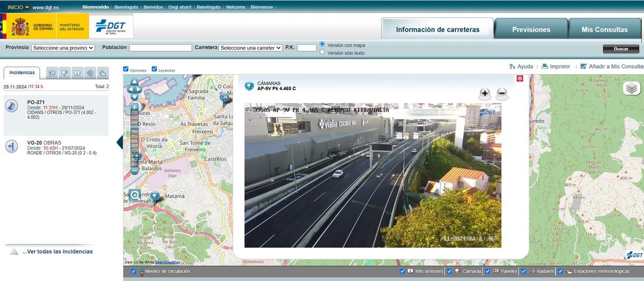Click Añadir a Mis Consultas
The image size is (644, 281).
point(611,67)
